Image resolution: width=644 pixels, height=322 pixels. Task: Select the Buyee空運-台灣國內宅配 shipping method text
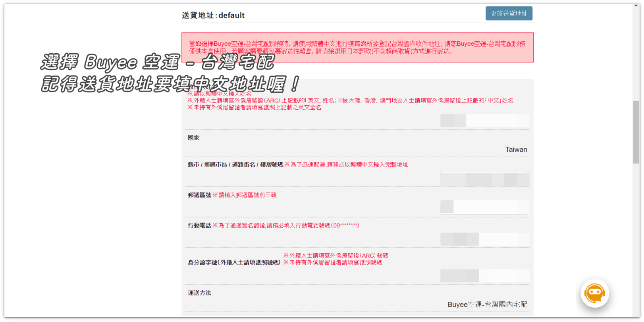pyautogui.click(x=487, y=305)
